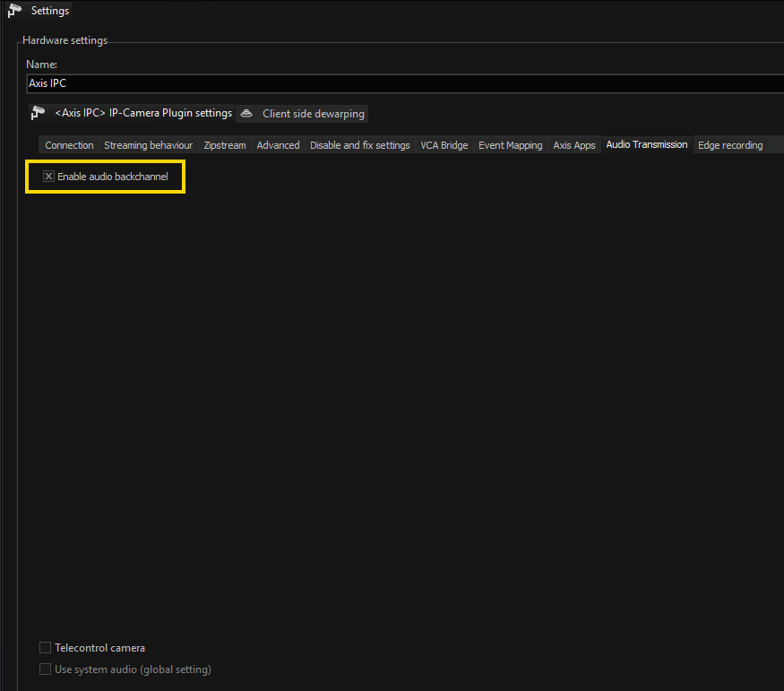The height and width of the screenshot is (691, 784).
Task: Open the VCA Bridge tab
Action: [x=444, y=145]
